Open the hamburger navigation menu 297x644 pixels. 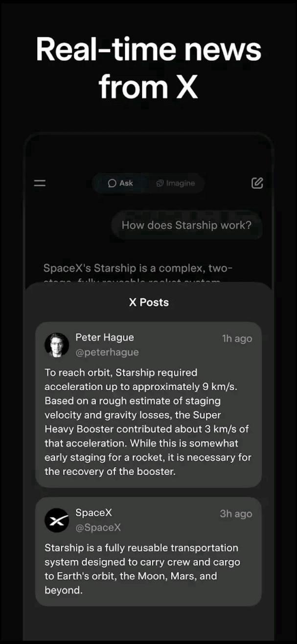click(40, 183)
